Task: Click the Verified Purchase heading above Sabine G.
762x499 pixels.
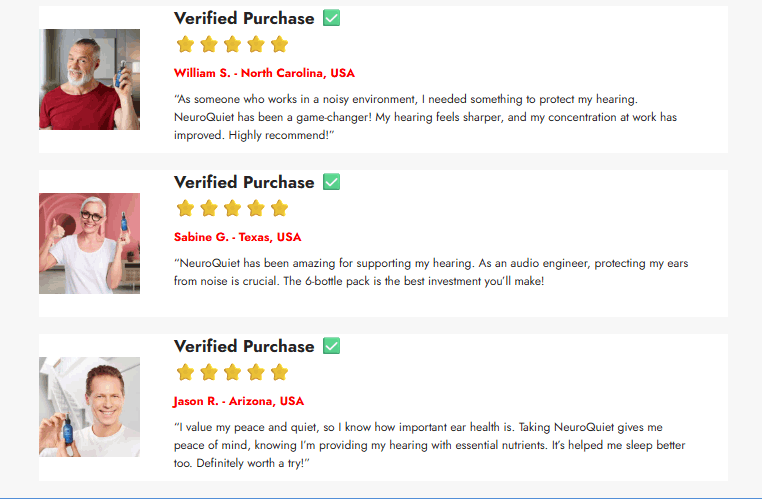Action: pos(244,182)
